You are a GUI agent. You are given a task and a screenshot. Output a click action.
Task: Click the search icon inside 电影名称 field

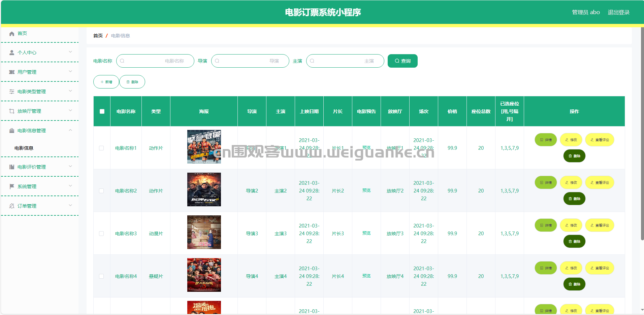pyautogui.click(x=122, y=61)
